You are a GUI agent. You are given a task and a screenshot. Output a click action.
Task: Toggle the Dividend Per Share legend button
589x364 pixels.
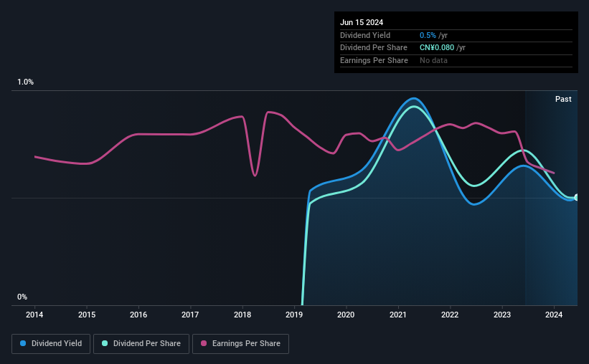click(x=141, y=344)
